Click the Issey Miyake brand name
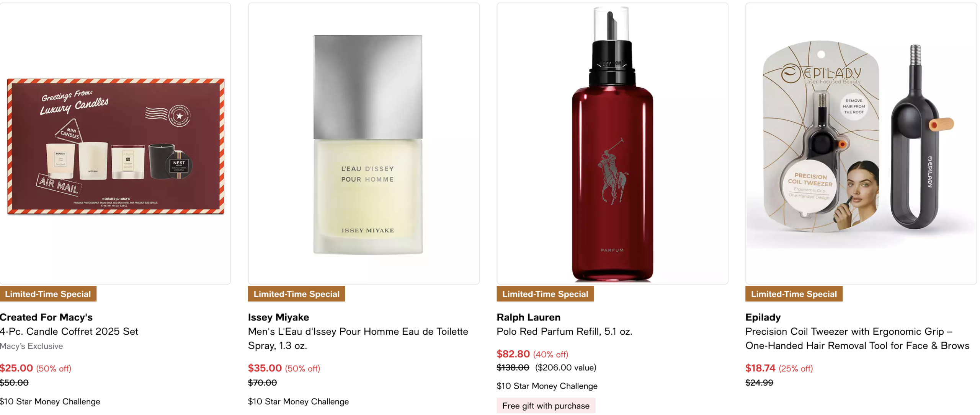The image size is (980, 415). tap(278, 317)
